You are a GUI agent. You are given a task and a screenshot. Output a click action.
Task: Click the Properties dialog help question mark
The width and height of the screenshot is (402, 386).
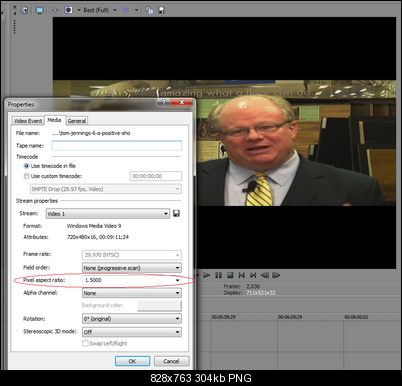click(x=163, y=102)
